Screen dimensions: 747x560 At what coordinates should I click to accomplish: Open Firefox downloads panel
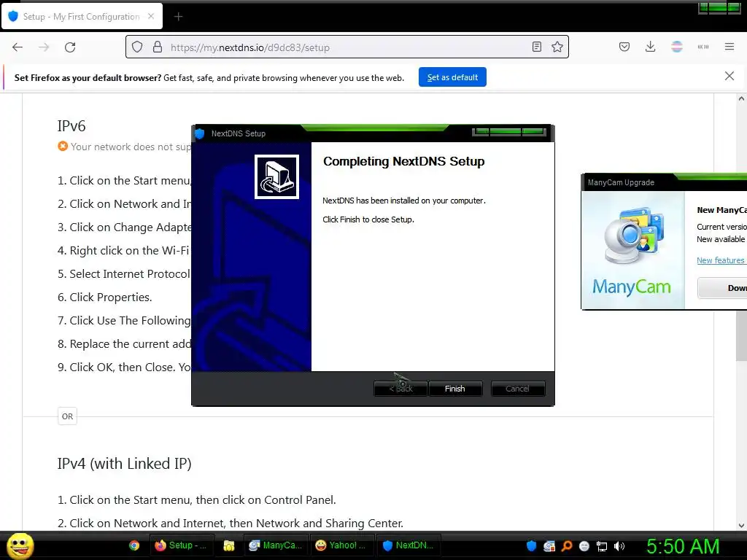point(650,47)
